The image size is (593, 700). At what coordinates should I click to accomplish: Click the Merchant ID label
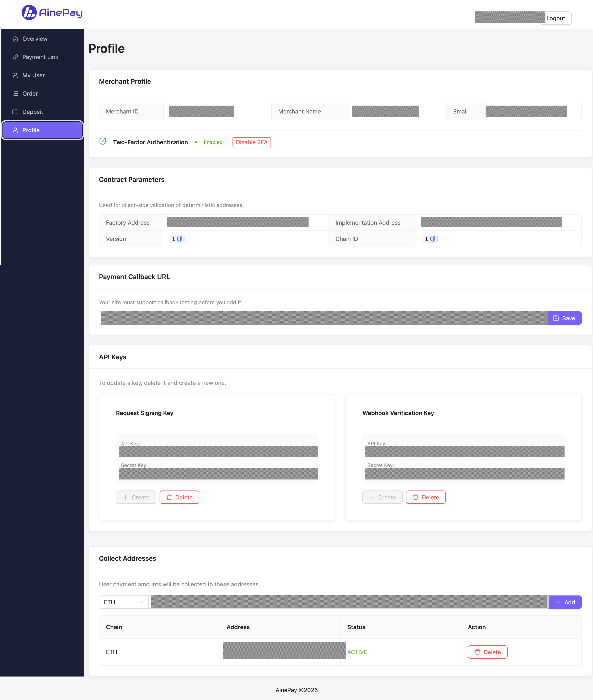[x=122, y=111]
